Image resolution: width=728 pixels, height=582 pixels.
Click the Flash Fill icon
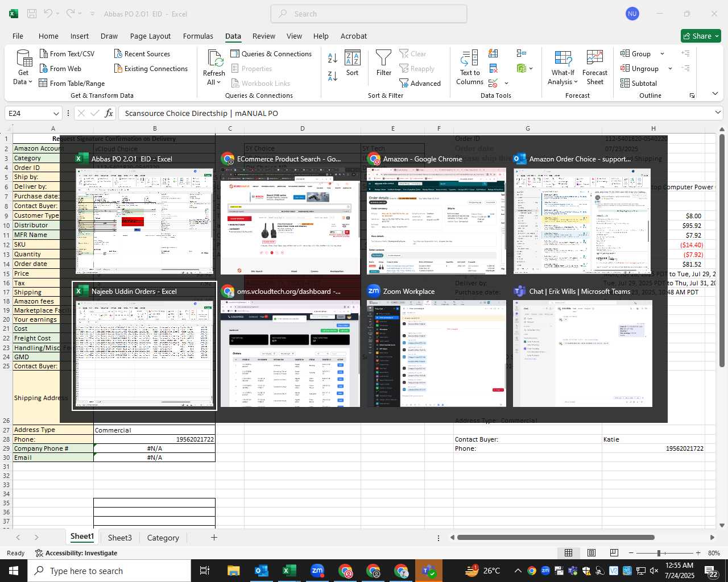coord(493,53)
